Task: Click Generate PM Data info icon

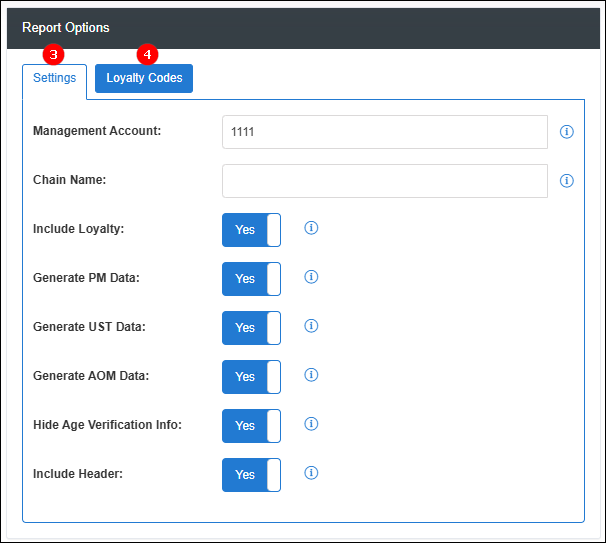Action: (311, 277)
